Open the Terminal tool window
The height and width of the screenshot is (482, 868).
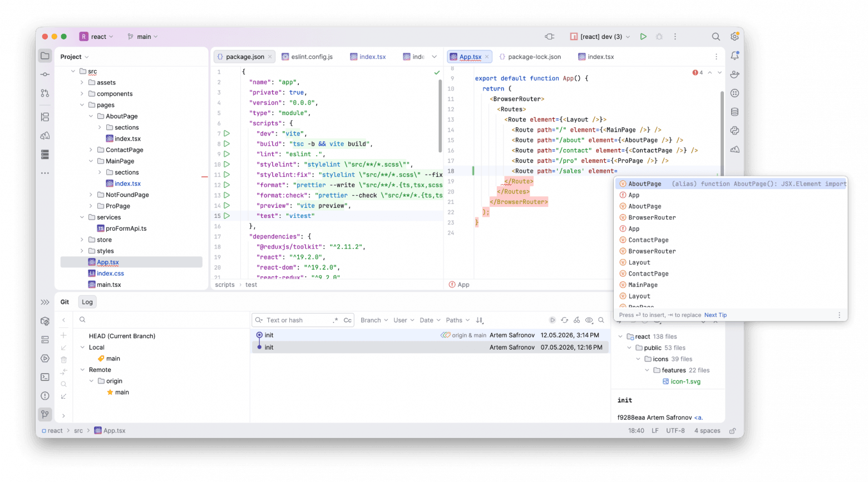(x=45, y=377)
